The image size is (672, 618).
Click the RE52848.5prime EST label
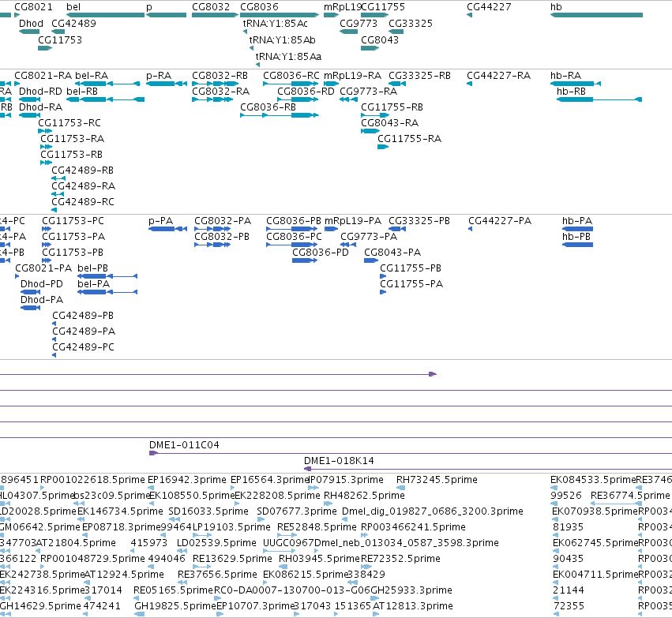pyautogui.click(x=317, y=527)
